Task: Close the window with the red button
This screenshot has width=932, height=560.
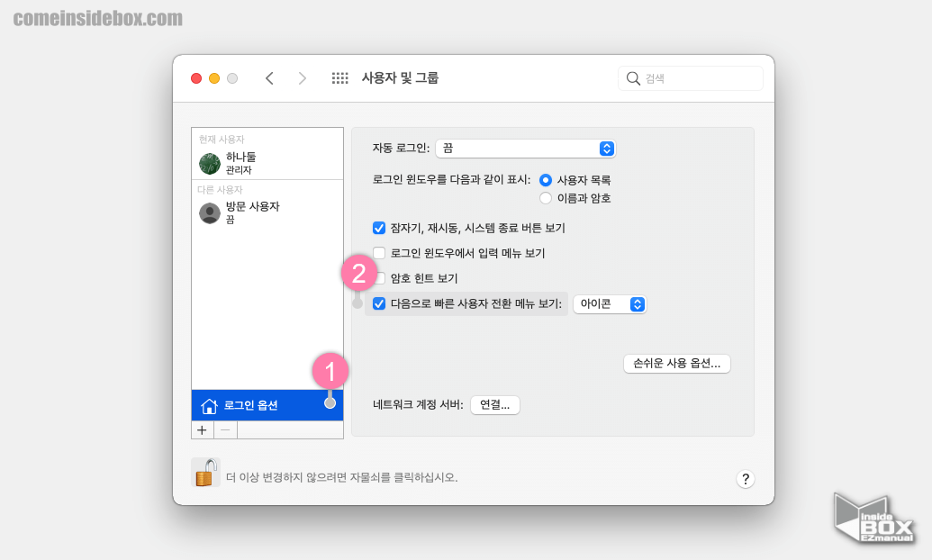Action: click(x=196, y=78)
